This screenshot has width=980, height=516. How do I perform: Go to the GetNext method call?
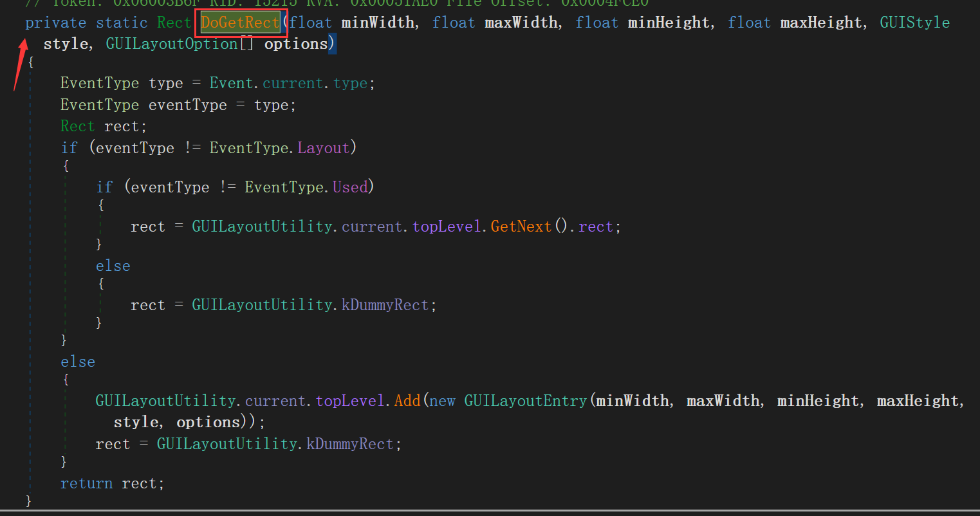tap(521, 226)
